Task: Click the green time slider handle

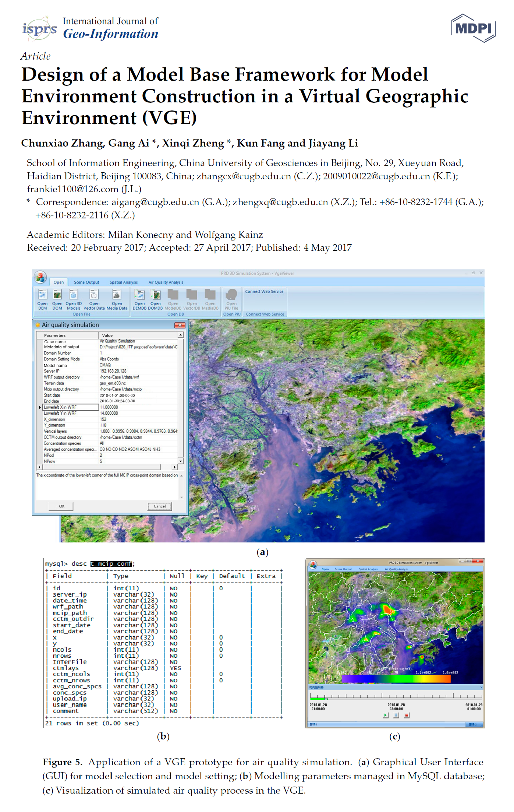Action: pyautogui.click(x=326, y=698)
